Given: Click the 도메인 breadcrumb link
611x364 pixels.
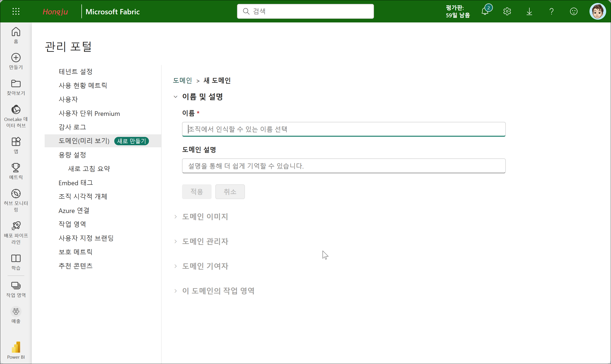Looking at the screenshot, I should tap(182, 80).
